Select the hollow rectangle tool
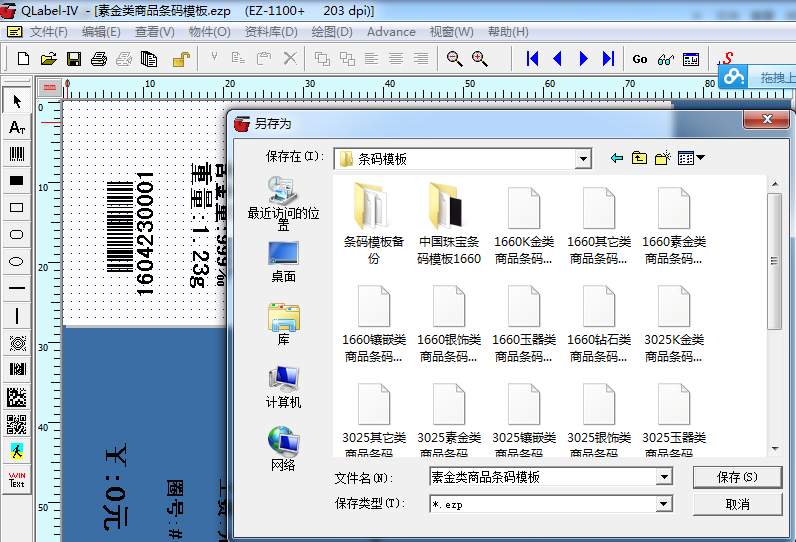 [x=17, y=208]
